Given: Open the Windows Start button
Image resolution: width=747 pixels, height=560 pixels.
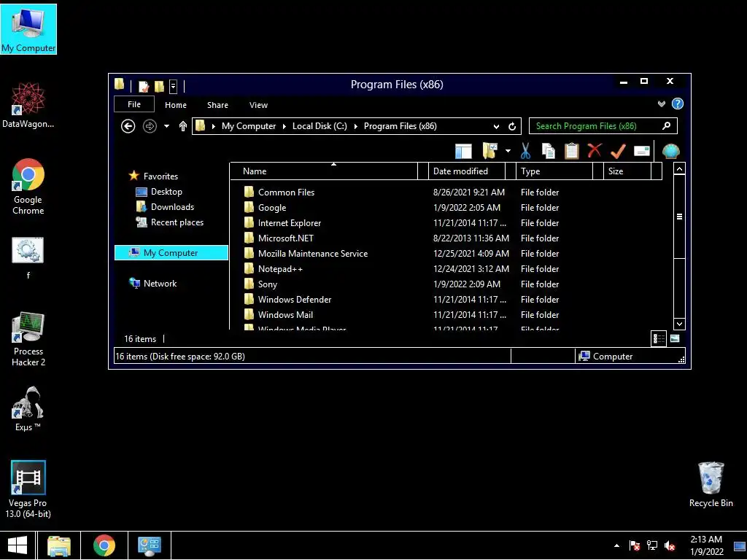Looking at the screenshot, I should click(x=18, y=545).
